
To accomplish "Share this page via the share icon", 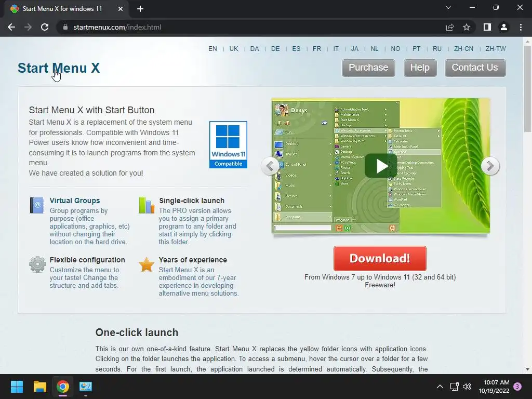I will 450,27.
